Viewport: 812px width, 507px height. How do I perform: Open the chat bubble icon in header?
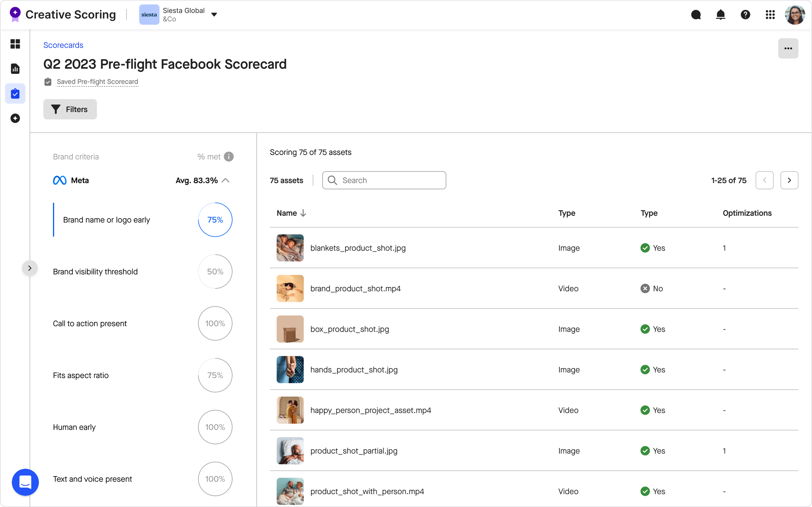point(696,15)
